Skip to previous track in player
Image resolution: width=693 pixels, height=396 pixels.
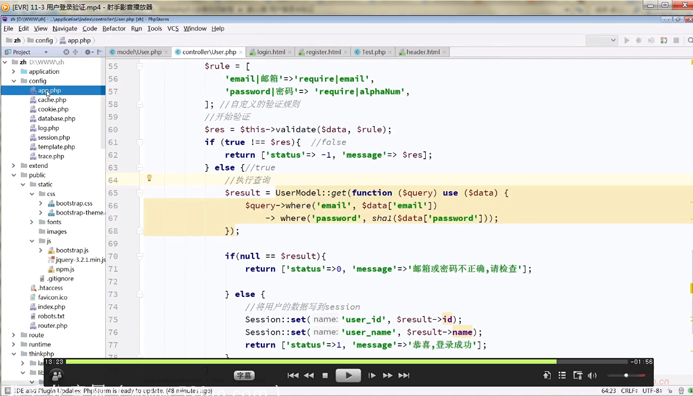293,375
